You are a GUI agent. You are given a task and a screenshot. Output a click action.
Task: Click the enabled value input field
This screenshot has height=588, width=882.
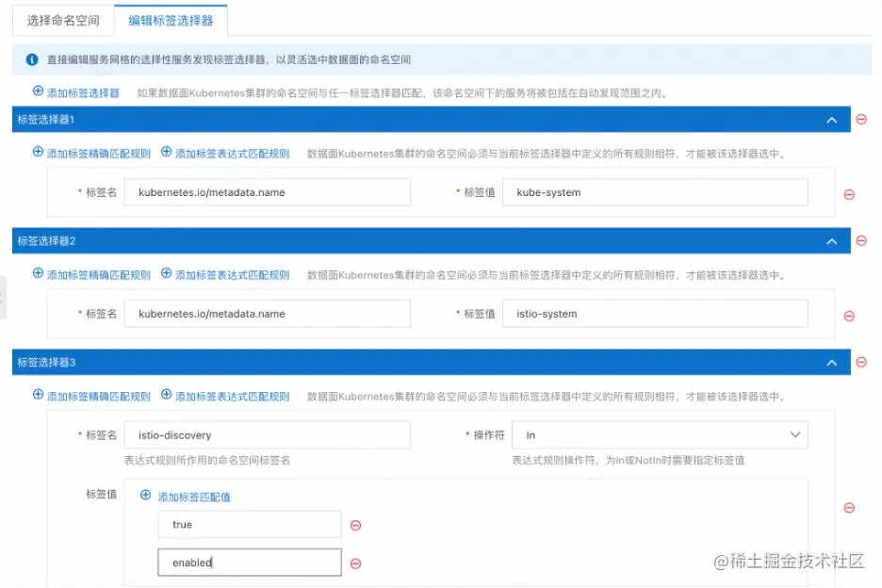tap(250, 563)
